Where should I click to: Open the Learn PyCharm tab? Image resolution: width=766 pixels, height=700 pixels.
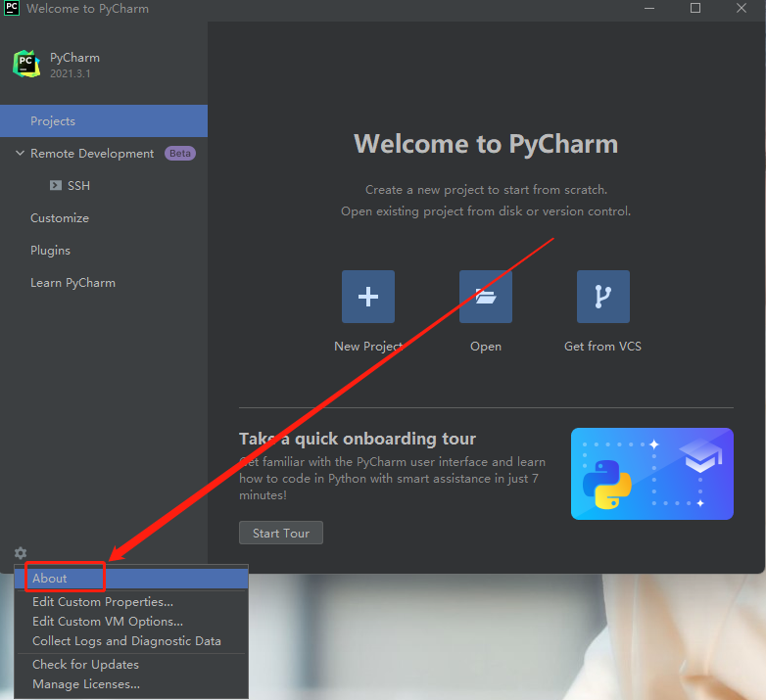72,283
